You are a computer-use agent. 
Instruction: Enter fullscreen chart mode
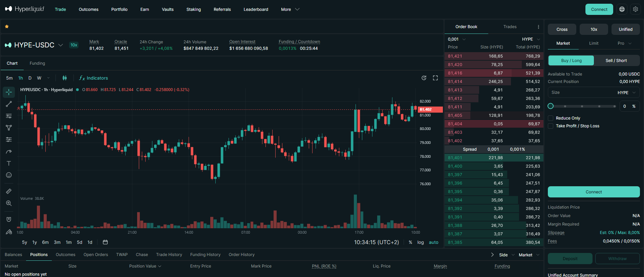435,78
